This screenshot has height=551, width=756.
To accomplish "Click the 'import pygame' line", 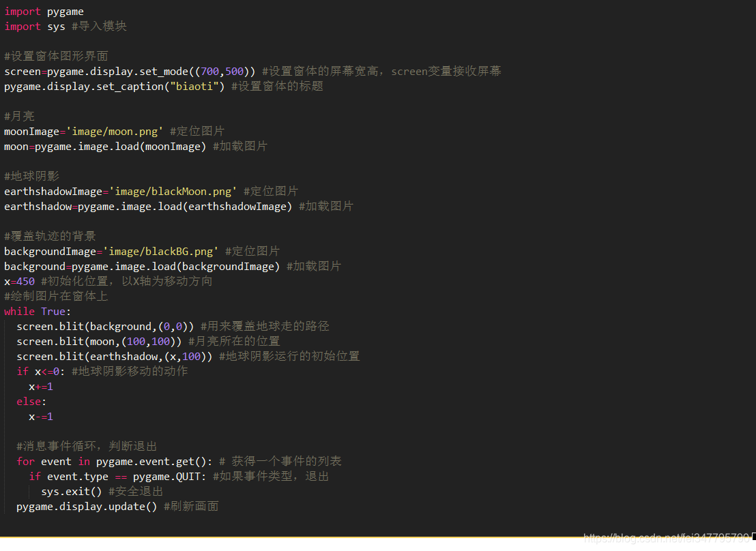I will tap(44, 12).
